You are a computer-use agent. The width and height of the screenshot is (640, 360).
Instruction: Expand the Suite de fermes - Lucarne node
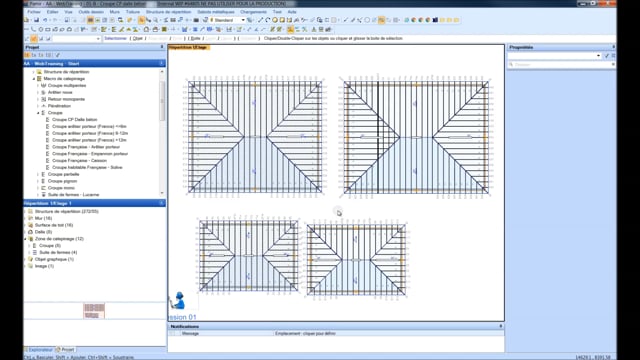coord(38,195)
